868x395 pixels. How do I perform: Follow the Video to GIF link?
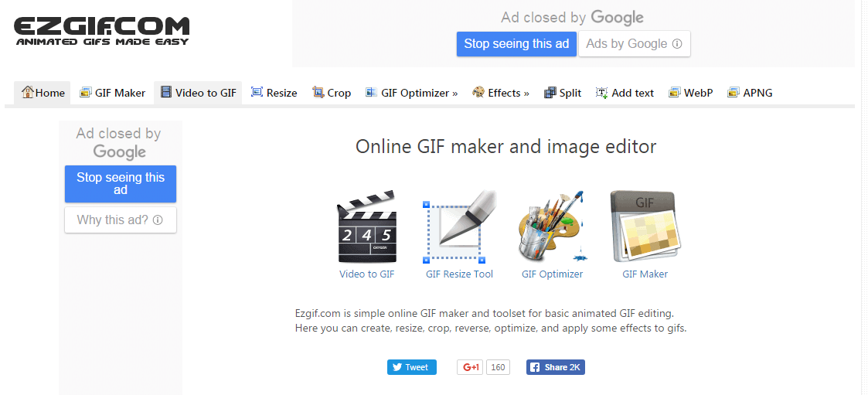(x=367, y=274)
